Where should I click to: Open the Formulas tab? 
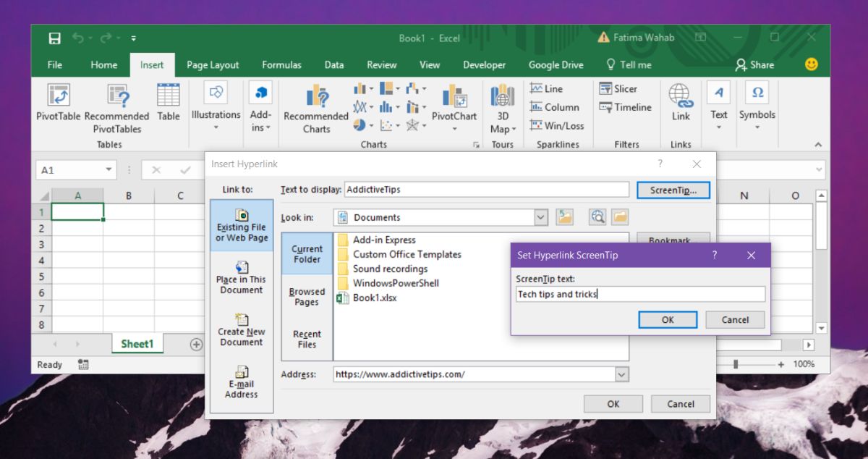click(x=282, y=64)
